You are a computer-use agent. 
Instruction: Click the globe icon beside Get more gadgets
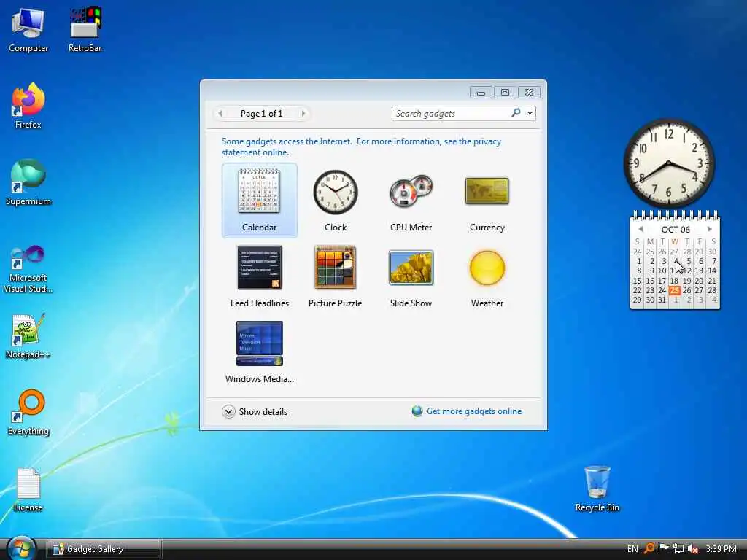tap(417, 411)
